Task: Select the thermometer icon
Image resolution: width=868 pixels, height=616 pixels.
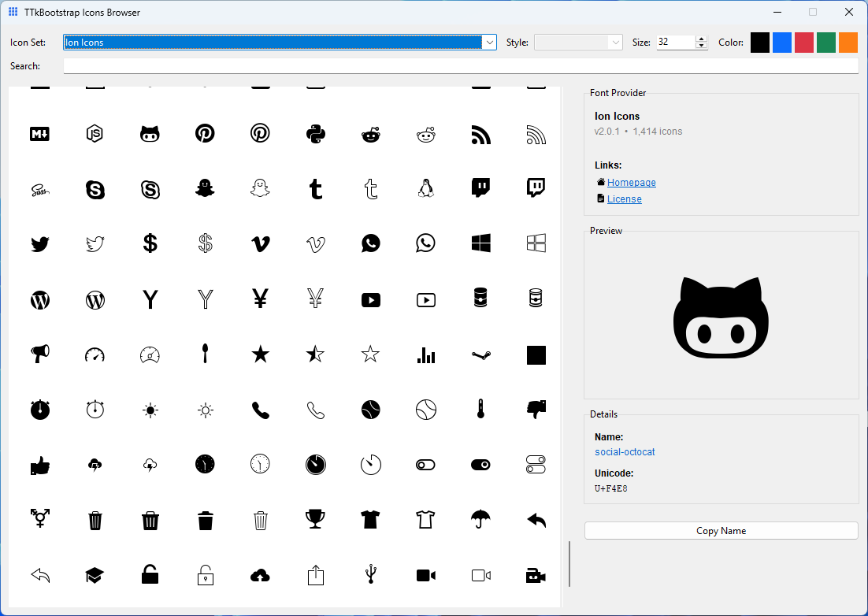Action: coord(480,409)
